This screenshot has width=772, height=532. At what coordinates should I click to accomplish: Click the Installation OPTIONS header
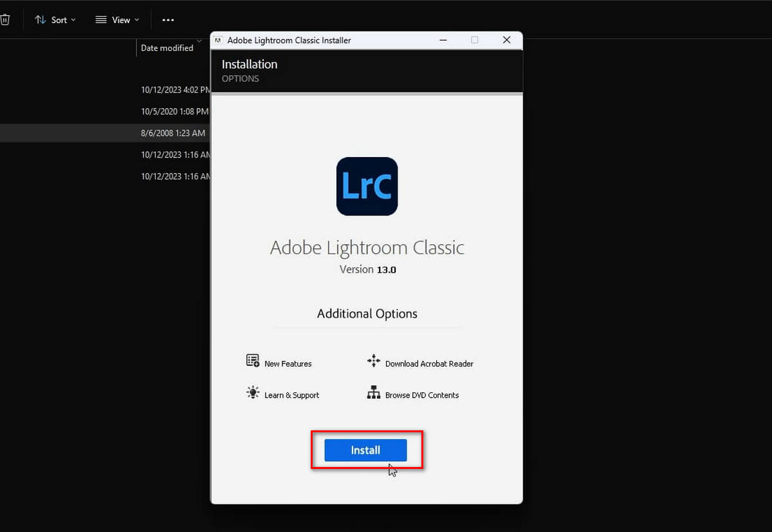[x=250, y=71]
